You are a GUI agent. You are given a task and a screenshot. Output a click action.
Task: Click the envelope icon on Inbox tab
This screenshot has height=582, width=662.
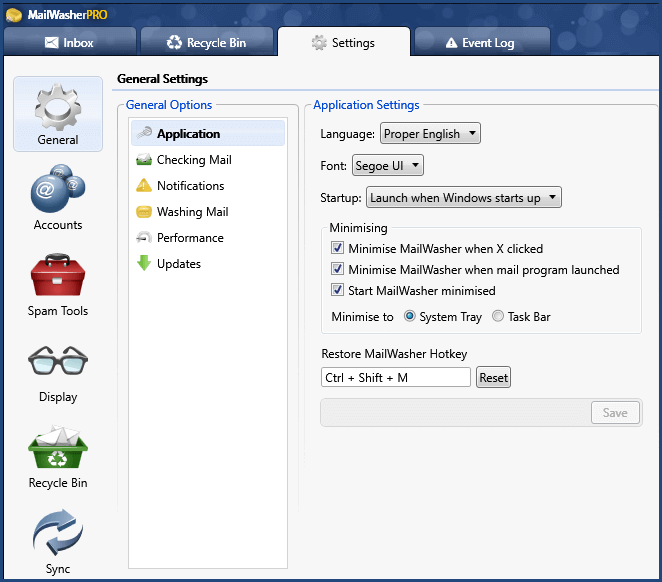tap(52, 42)
